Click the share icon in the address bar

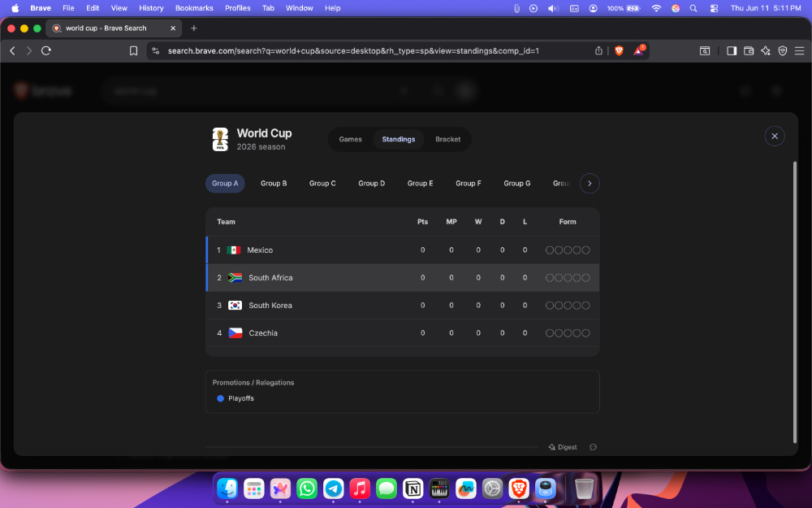tap(598, 50)
